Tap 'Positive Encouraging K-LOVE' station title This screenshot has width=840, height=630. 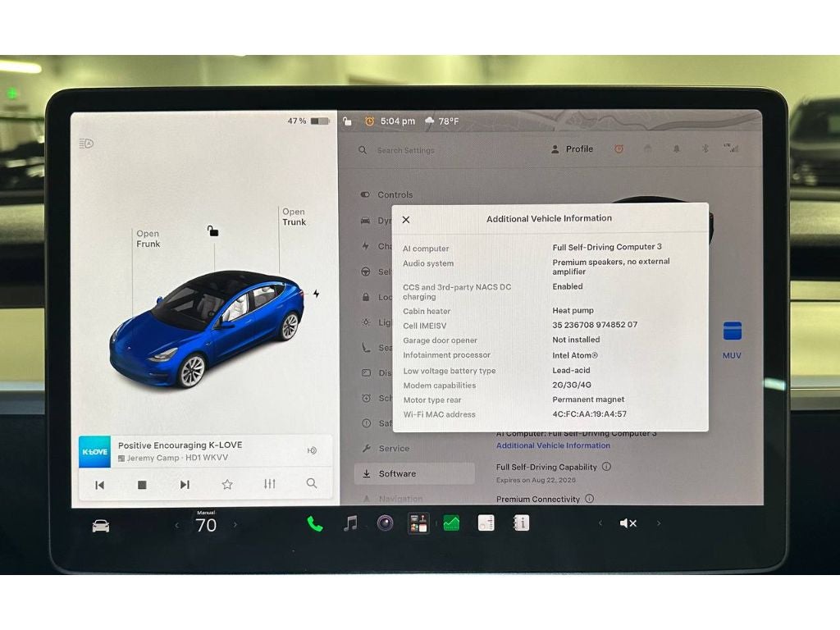click(180, 445)
